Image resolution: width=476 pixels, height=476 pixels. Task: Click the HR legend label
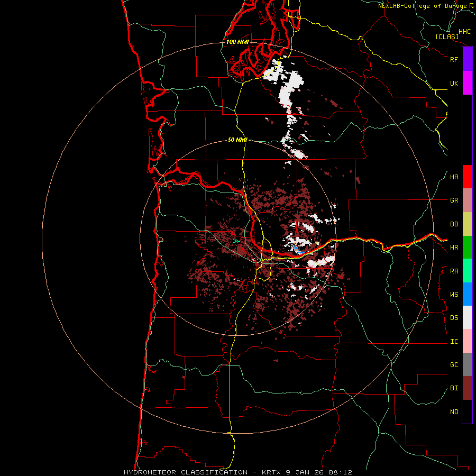pos(454,248)
